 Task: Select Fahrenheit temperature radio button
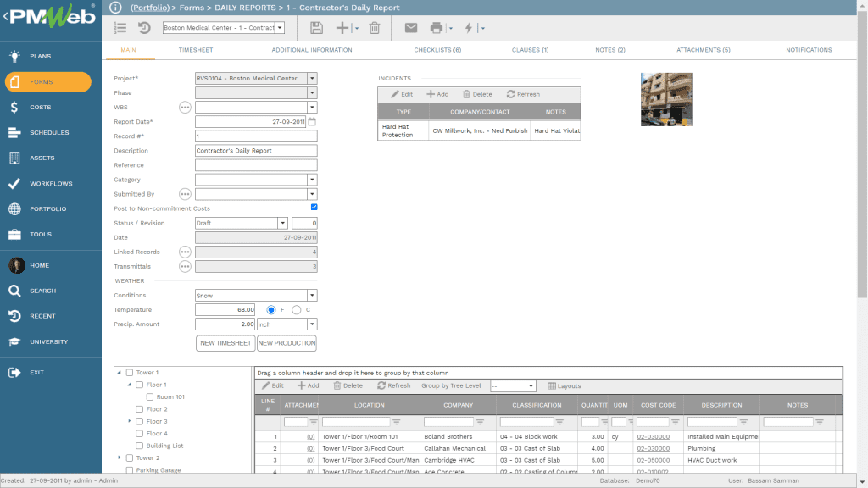pos(270,310)
